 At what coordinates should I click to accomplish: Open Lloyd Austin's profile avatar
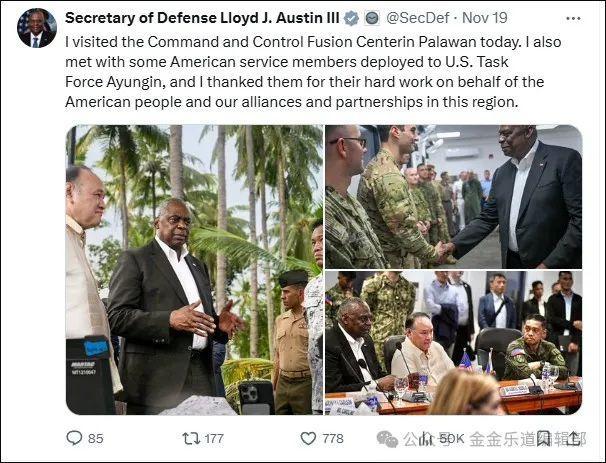pos(37,28)
